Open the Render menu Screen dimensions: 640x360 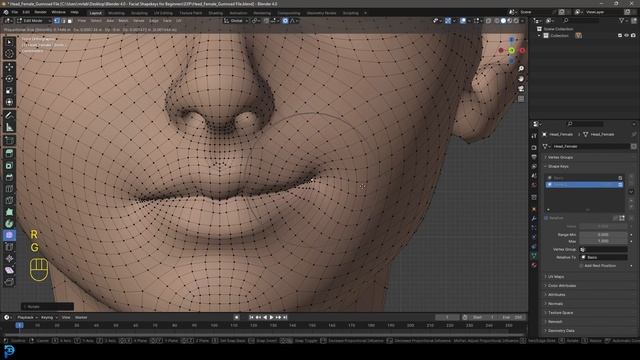tap(40, 12)
